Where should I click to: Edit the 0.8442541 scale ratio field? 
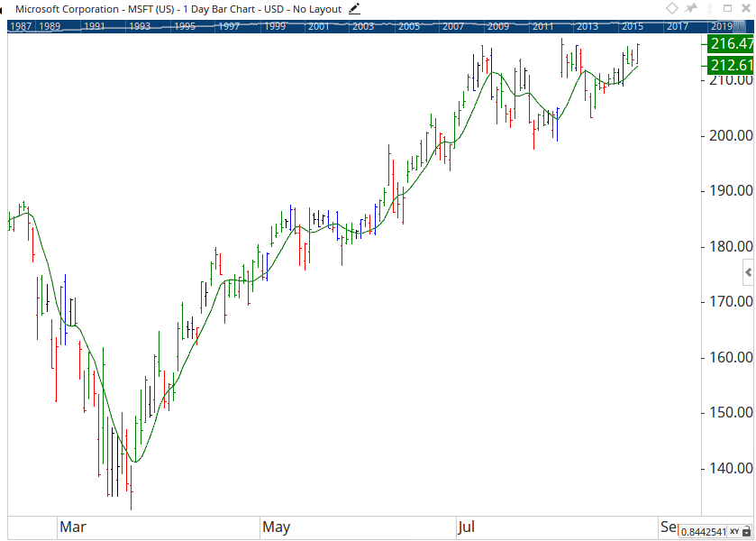704,532
